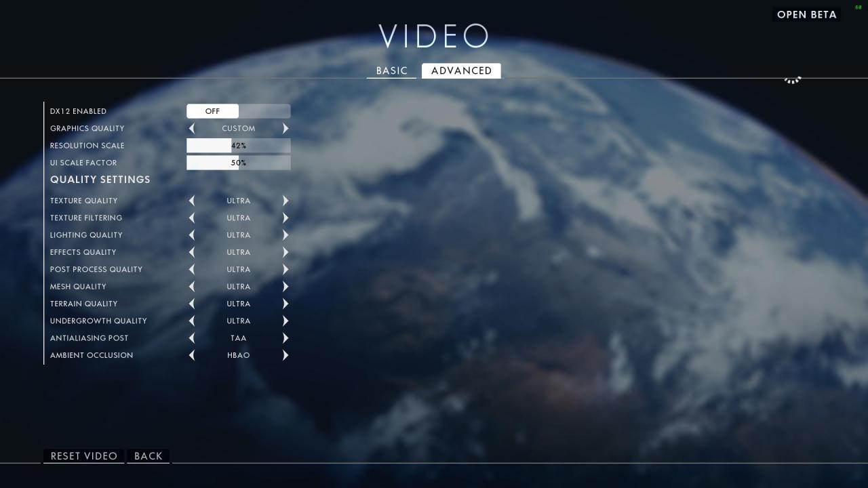
Task: Click the Ambient Occlusion label
Action: [x=92, y=355]
